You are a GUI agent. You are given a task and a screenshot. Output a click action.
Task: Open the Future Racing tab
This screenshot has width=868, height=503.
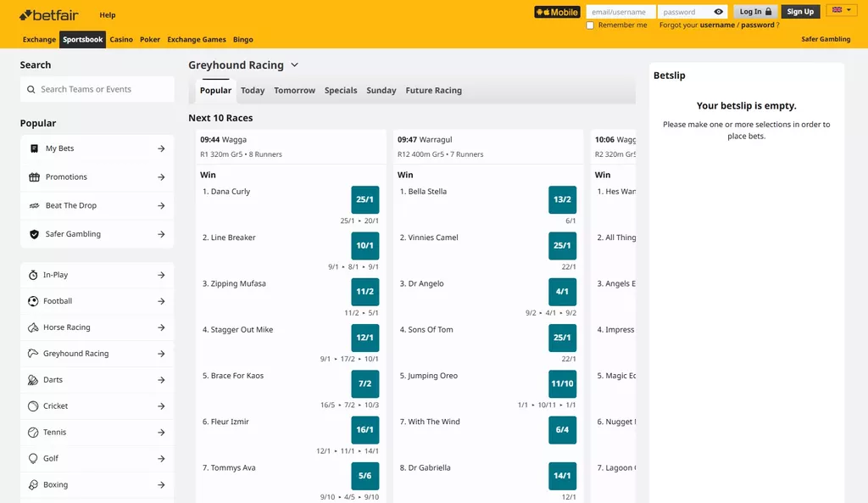433,90
